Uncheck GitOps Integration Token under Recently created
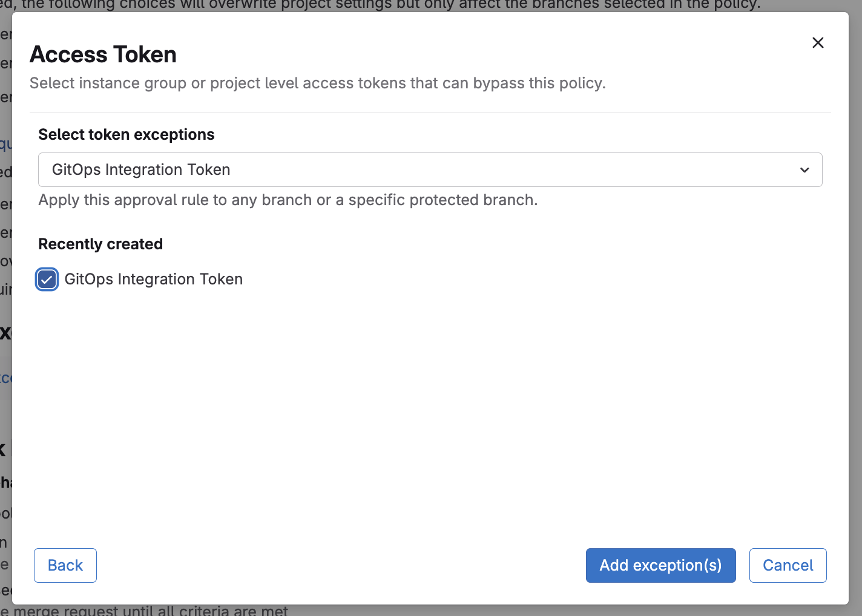 47,279
